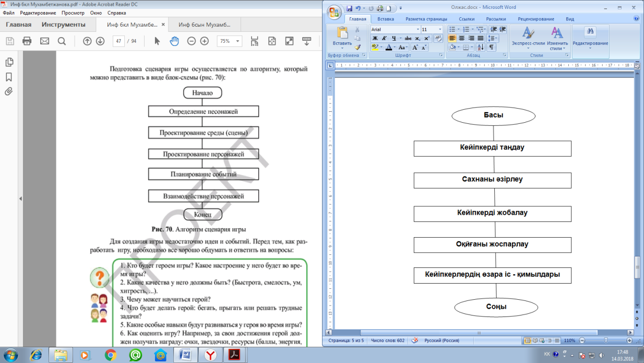The width and height of the screenshot is (644, 363).
Task: Open the Просмотр menu in Acrobat
Action: (x=73, y=13)
